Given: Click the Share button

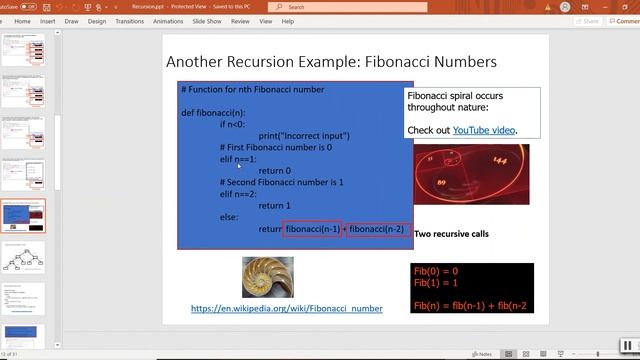Looking at the screenshot, I should click(x=587, y=21).
